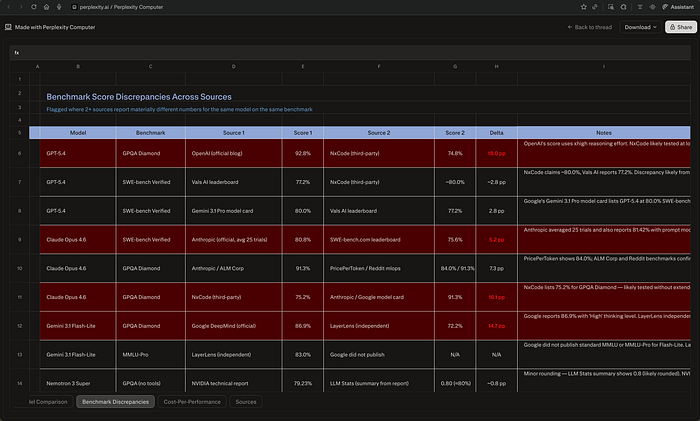Screen dimensions: 700x421
Task: Select 'Anthropic (official, avg 25 trials)' cell
Action: point(233,239)
